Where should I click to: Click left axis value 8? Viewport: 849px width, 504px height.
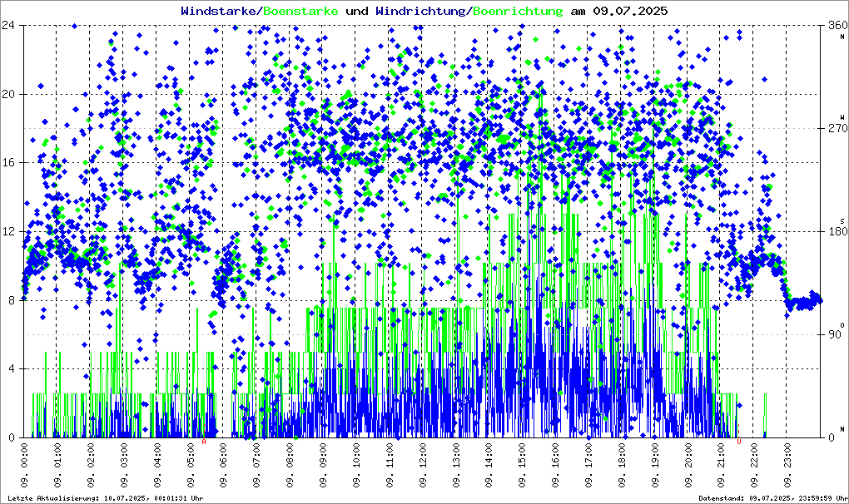pyautogui.click(x=12, y=300)
